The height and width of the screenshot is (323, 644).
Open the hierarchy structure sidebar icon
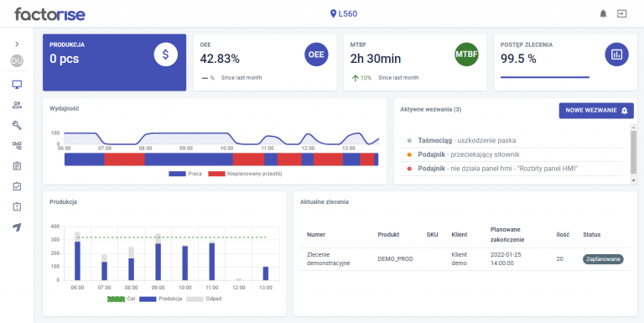tap(17, 145)
